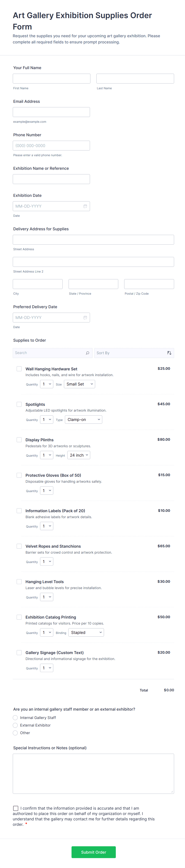Check the Gallery Signage (Custom Text) box
This screenshot has width=185, height=868.
click(19, 652)
